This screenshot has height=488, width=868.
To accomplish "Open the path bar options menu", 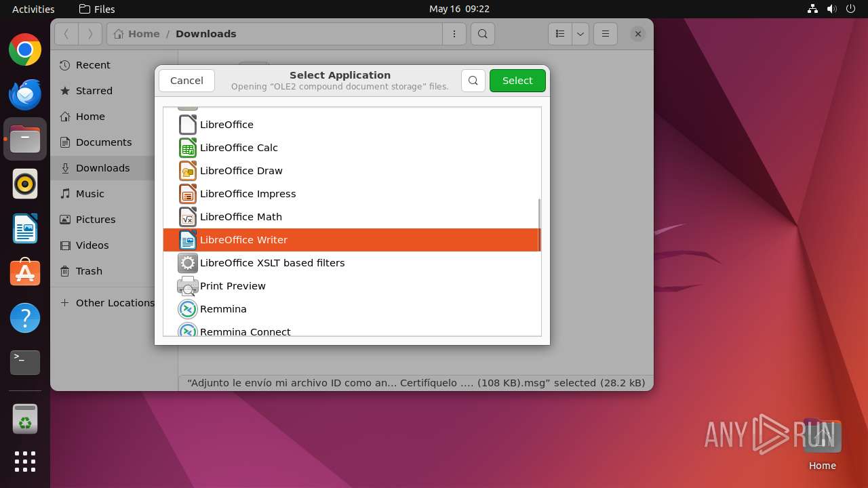I will coord(454,34).
